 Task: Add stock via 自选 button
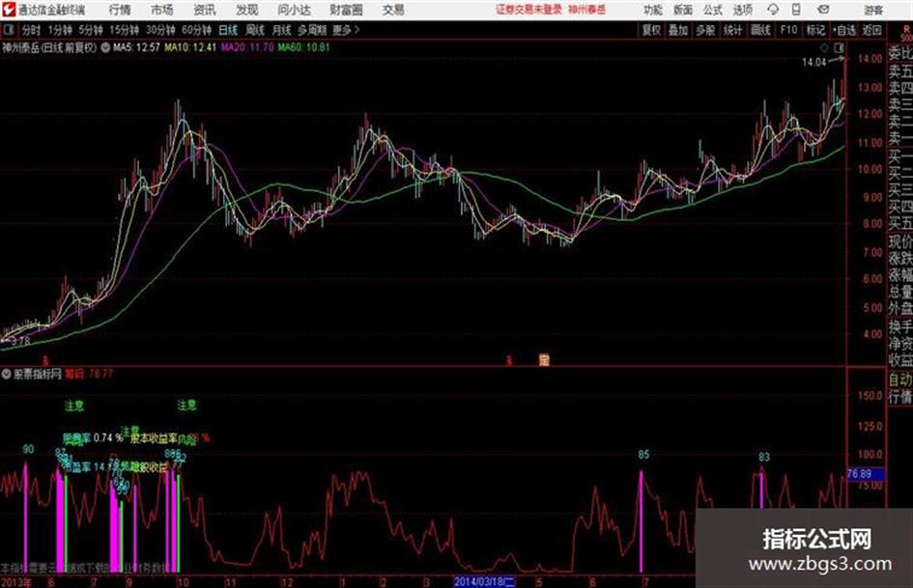tap(844, 30)
